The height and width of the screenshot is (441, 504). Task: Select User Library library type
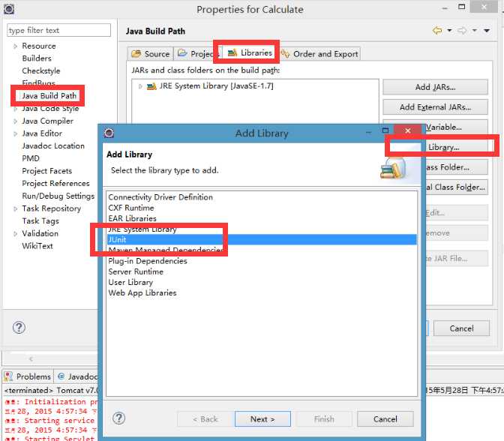(262, 282)
